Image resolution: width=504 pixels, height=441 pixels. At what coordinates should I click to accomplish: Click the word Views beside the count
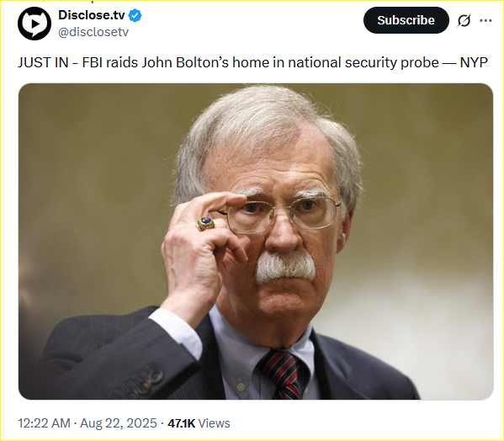[x=214, y=423]
